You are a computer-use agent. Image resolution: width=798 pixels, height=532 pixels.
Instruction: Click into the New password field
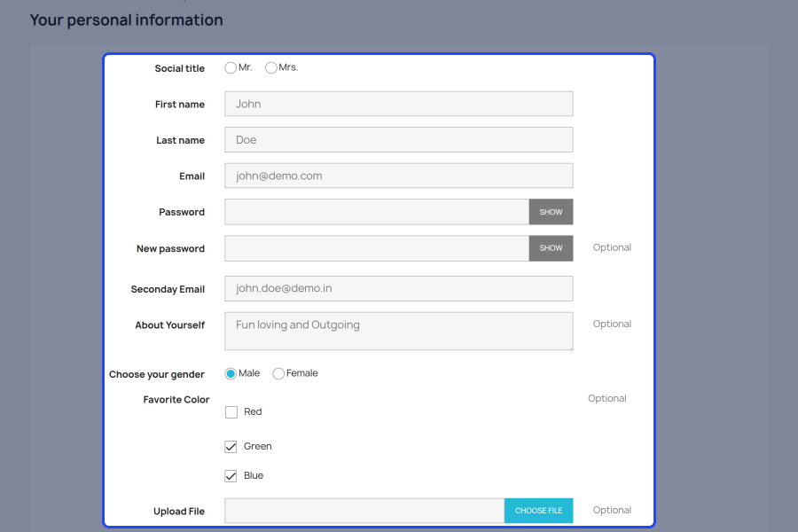pos(377,248)
